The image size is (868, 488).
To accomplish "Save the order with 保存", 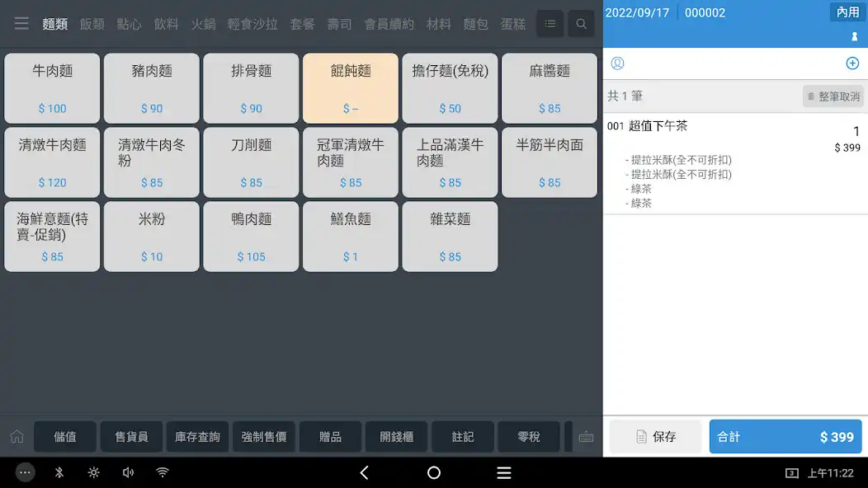I will pos(654,437).
